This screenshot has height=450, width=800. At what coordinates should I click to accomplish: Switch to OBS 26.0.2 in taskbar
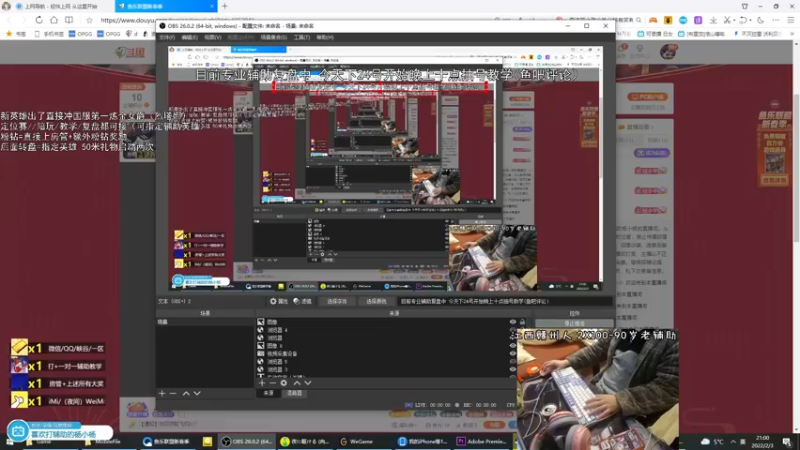tap(247, 442)
